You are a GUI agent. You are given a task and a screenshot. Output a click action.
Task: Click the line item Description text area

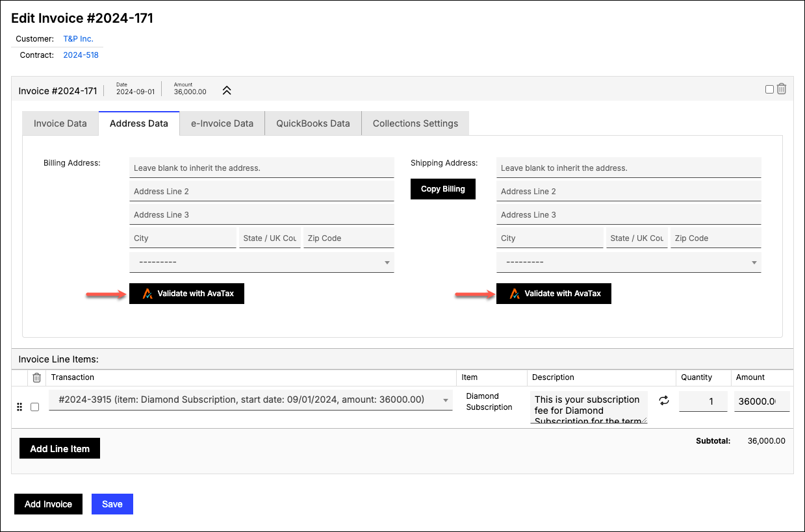[589, 408]
